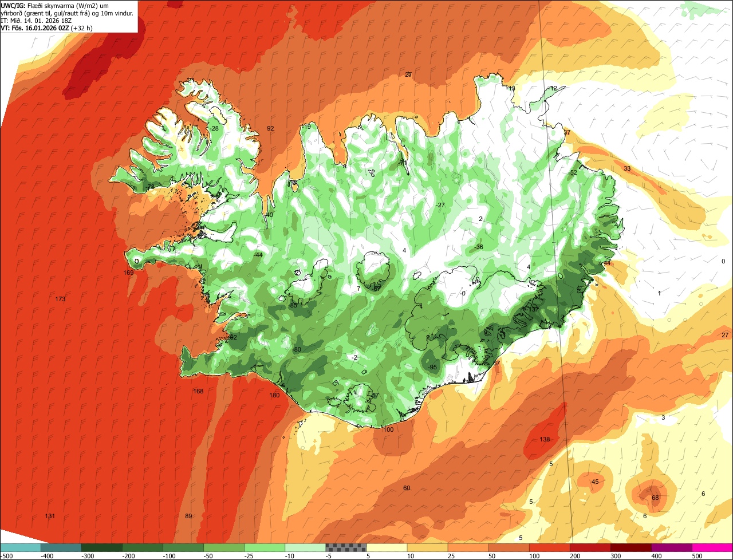Select the light green swatch between -25 and -10

(x=265, y=547)
